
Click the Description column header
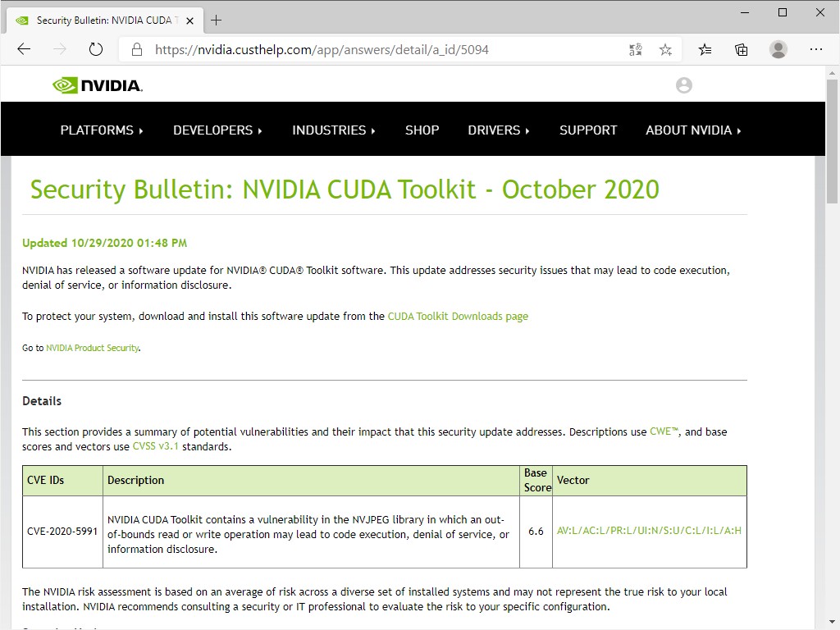point(311,481)
